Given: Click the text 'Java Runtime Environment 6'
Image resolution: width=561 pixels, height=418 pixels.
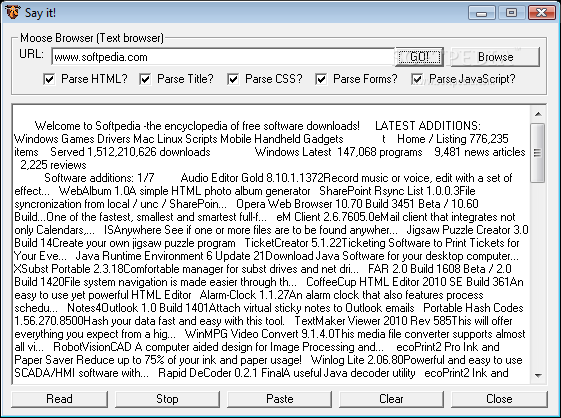Looking at the screenshot, I should click(x=144, y=256).
